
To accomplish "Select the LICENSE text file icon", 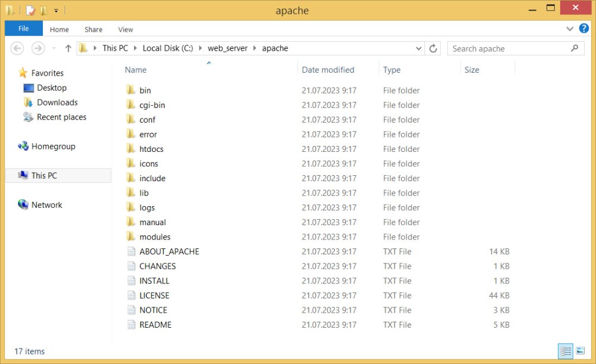I will 131,295.
